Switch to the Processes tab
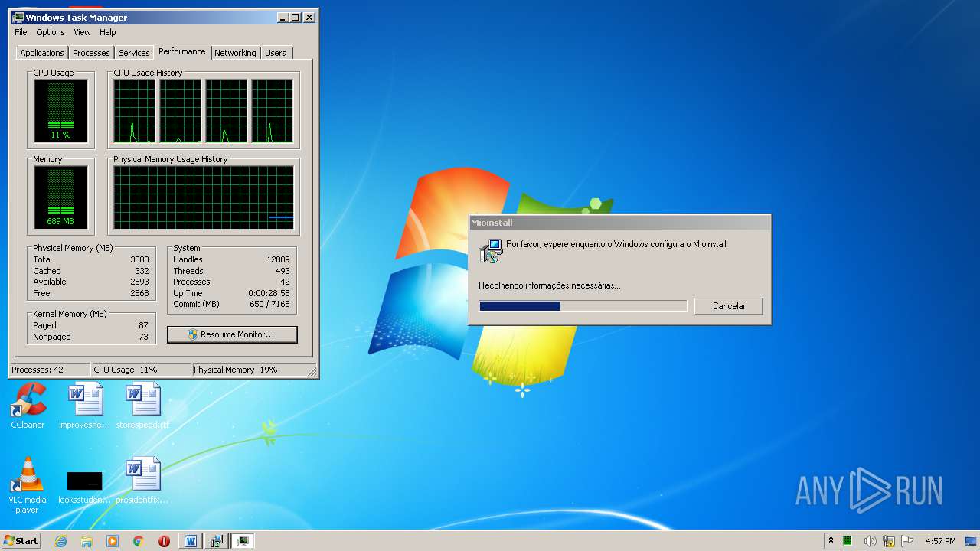 coord(91,53)
